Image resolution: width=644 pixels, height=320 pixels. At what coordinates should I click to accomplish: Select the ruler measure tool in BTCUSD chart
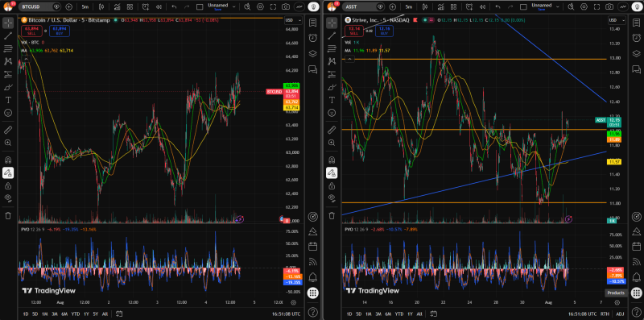[x=8, y=130]
